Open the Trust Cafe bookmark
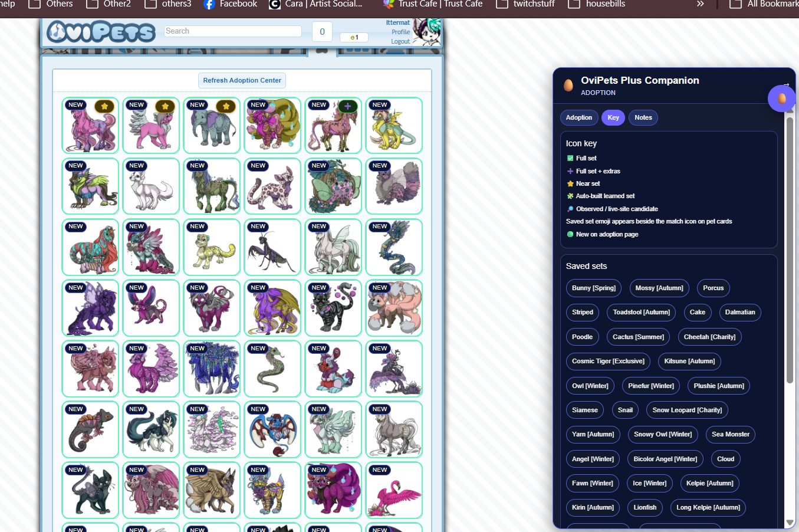This screenshot has height=532, width=799. [x=433, y=4]
